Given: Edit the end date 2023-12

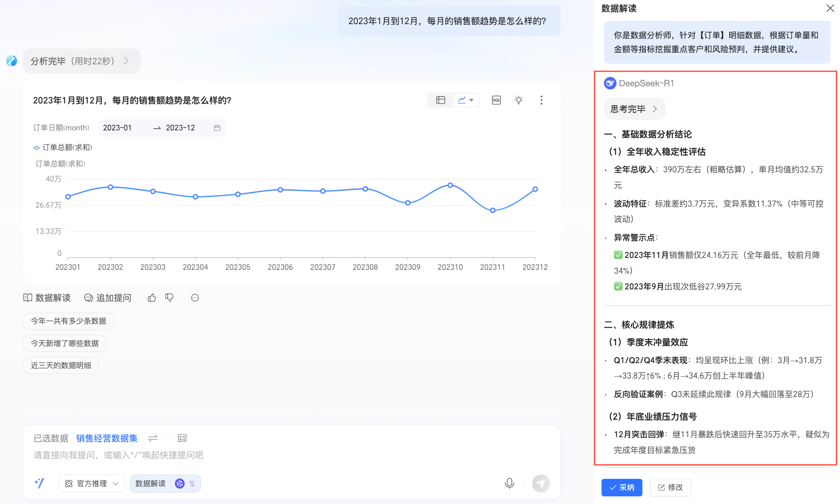Looking at the screenshot, I should [180, 128].
